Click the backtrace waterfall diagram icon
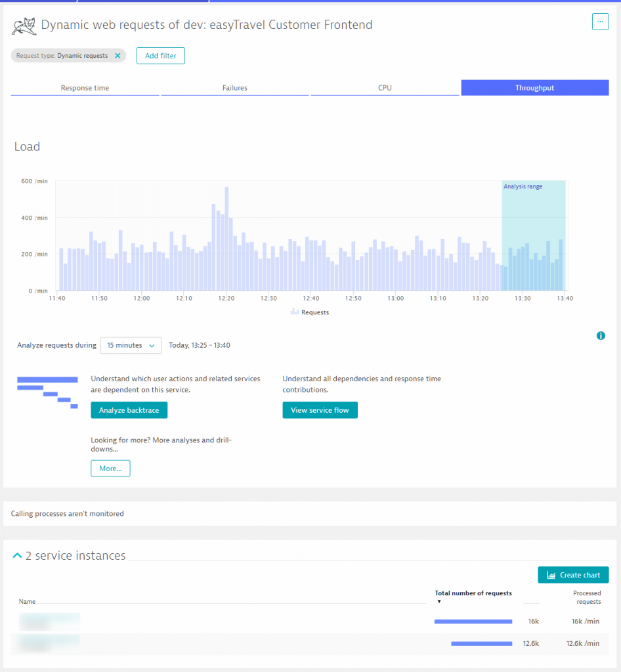The width and height of the screenshot is (621, 672). click(x=47, y=392)
